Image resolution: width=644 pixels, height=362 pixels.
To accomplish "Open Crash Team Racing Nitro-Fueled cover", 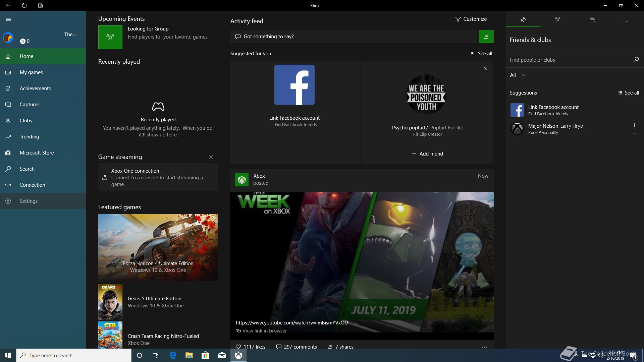I will pos(110,335).
